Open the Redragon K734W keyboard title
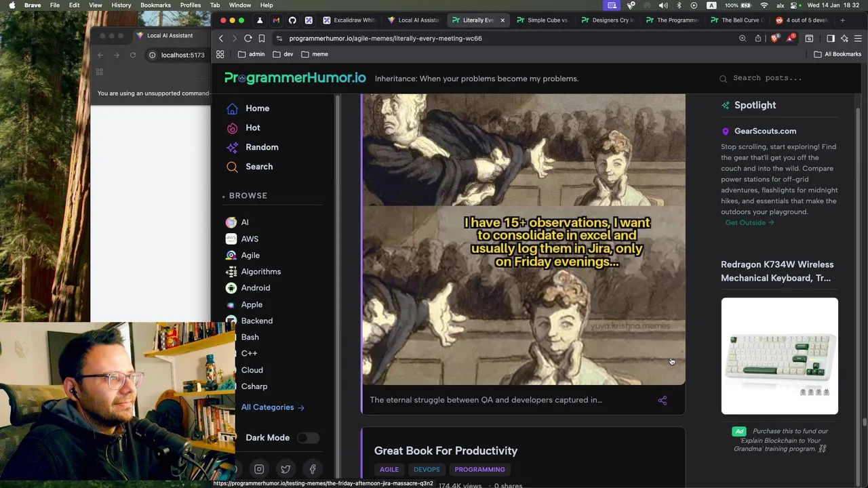The image size is (868, 488). (777, 271)
